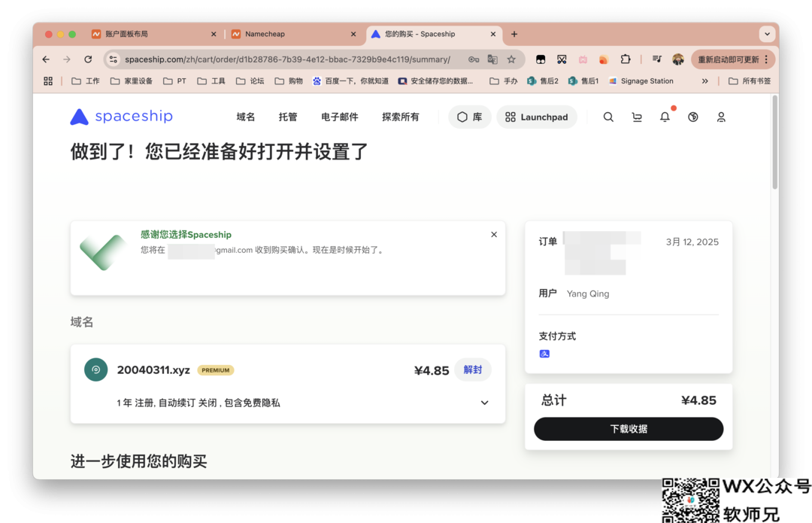Open the 探索所有 navigation menu
Screen dimensions: 812x523
(x=400, y=117)
